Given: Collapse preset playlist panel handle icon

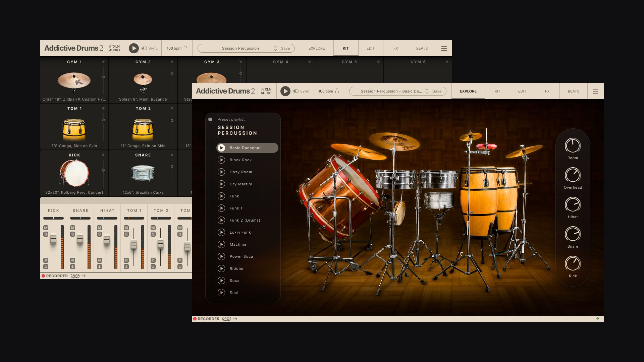Looking at the screenshot, I should (210, 119).
